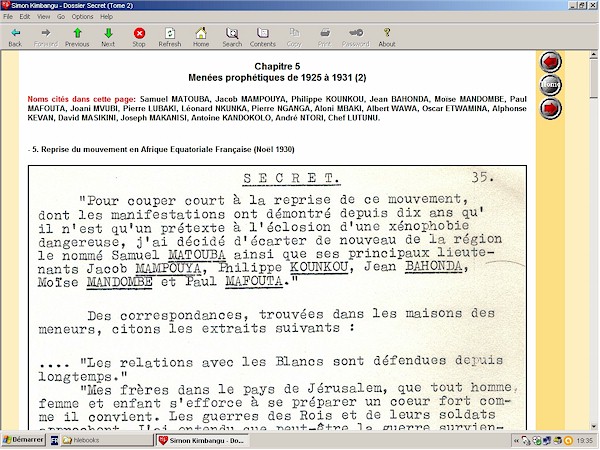Open the View menu
The width and height of the screenshot is (600, 450).
(x=43, y=17)
